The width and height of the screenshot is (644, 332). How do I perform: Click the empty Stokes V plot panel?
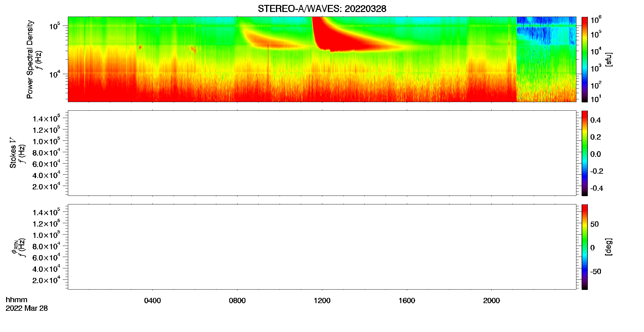click(322, 153)
